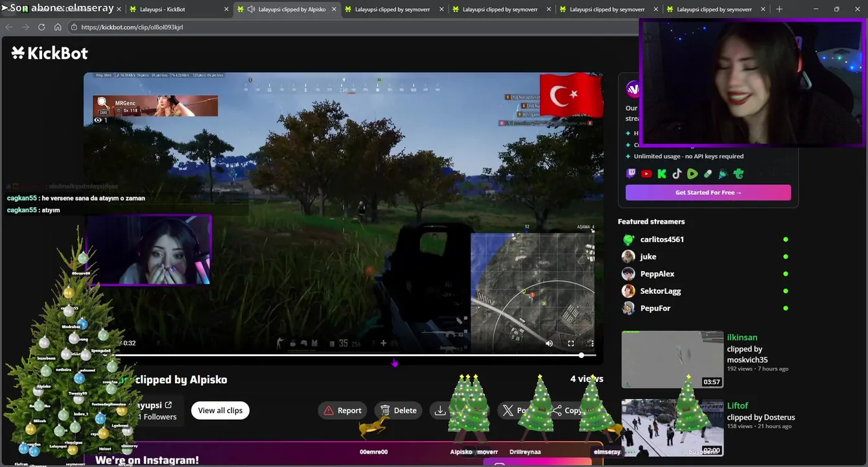Open PepuFor's avatar
The height and width of the screenshot is (467, 868).
point(628,308)
